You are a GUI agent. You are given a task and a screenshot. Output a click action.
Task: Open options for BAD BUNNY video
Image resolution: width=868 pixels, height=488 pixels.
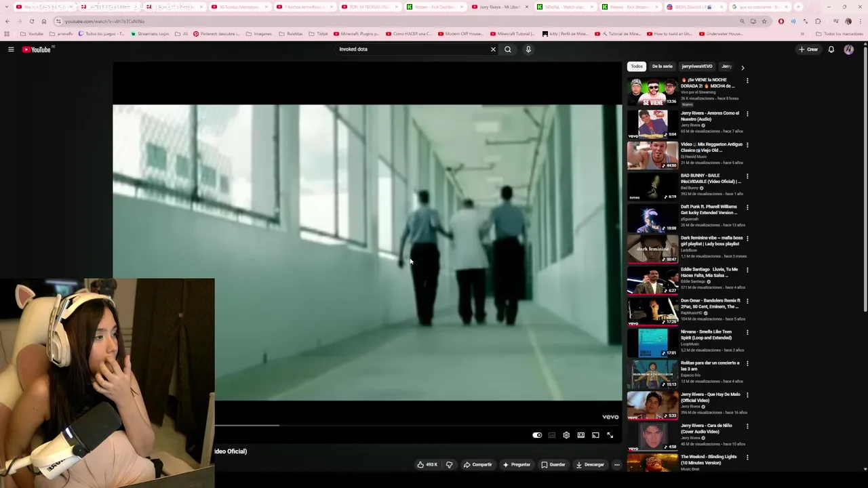coord(747,176)
